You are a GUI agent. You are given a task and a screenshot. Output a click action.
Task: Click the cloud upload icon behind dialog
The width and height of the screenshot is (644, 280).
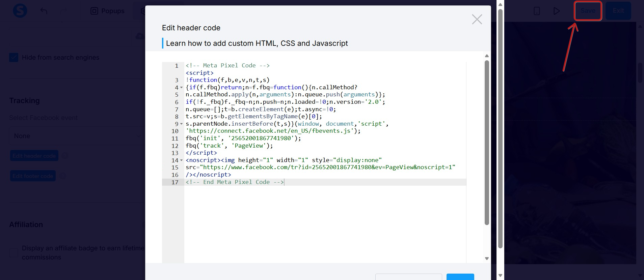[140, 36]
